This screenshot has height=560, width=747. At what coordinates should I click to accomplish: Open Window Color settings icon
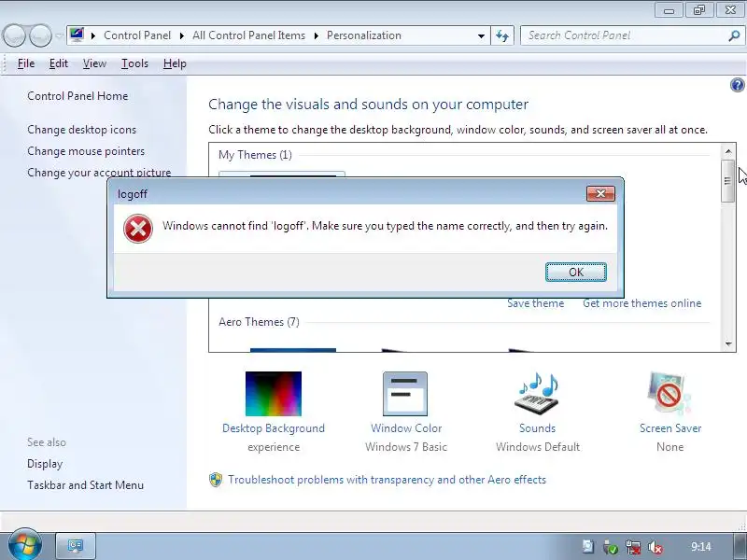405,394
